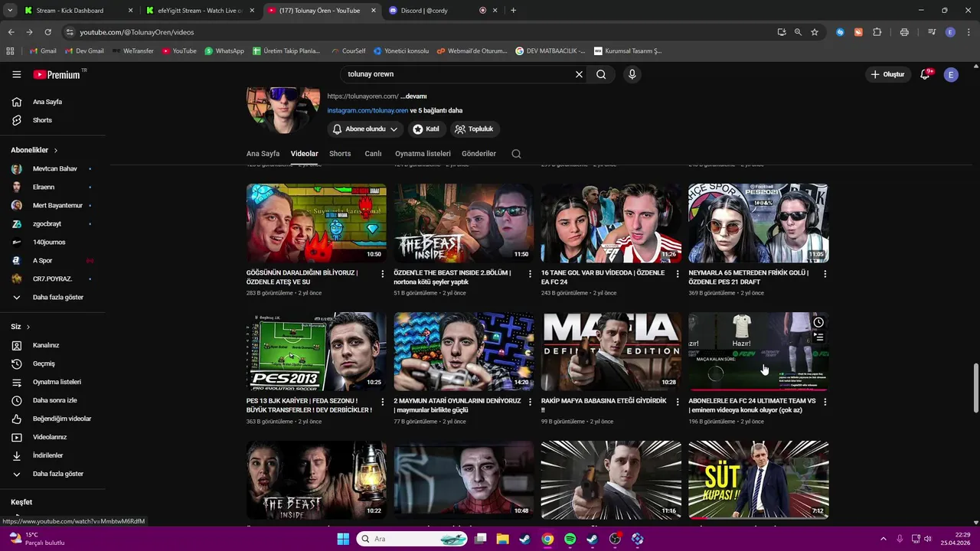Add hovered video to queue
This screenshot has height=551, width=980.
(x=818, y=337)
